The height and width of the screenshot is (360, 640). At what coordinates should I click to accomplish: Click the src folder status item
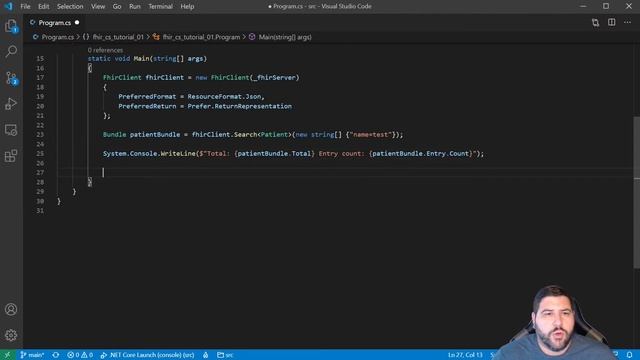coord(225,355)
